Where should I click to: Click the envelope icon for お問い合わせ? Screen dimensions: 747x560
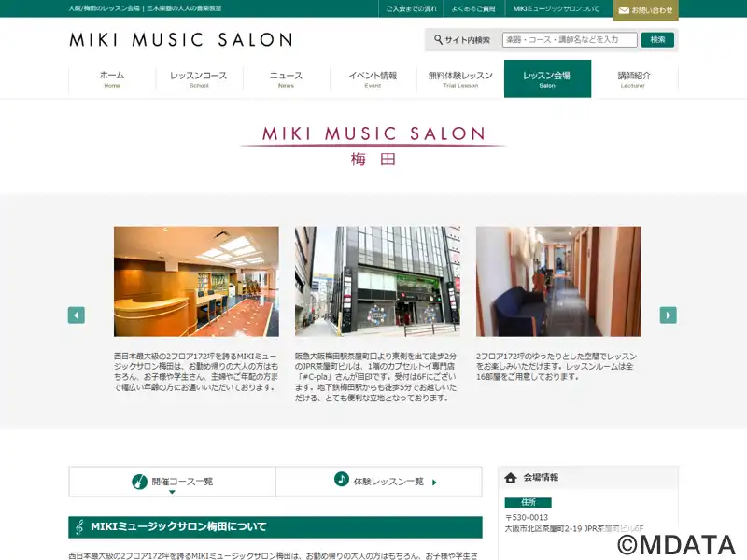point(624,10)
